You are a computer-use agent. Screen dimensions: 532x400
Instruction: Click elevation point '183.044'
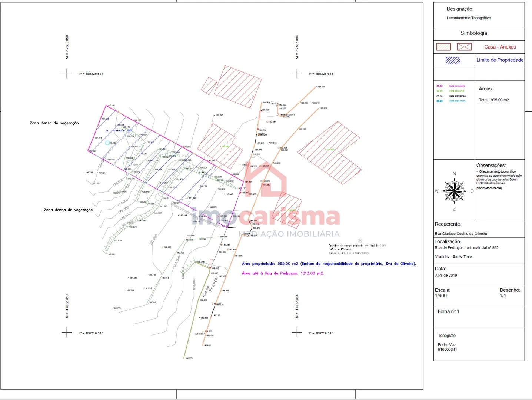tap(321, 87)
